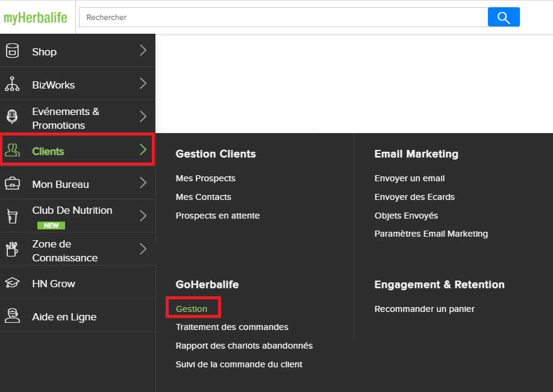Open Mes Prospects link

pos(205,178)
